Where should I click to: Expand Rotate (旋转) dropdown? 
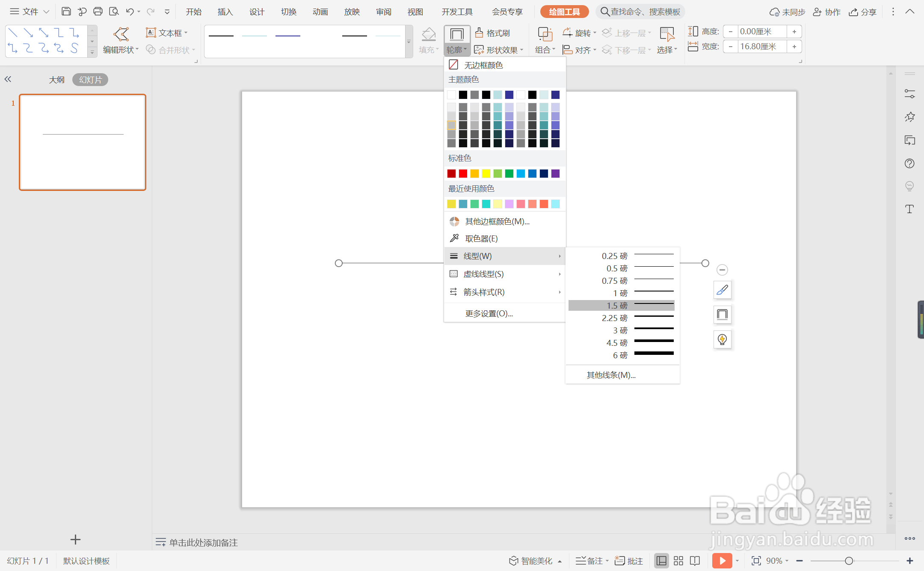pos(580,33)
